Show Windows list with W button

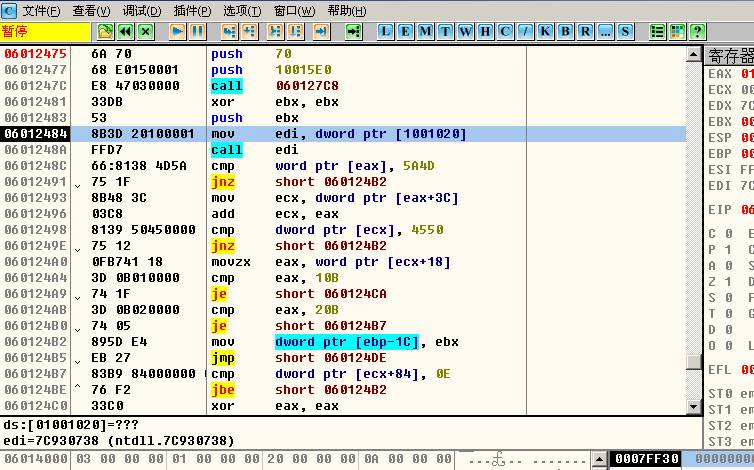pos(465,32)
